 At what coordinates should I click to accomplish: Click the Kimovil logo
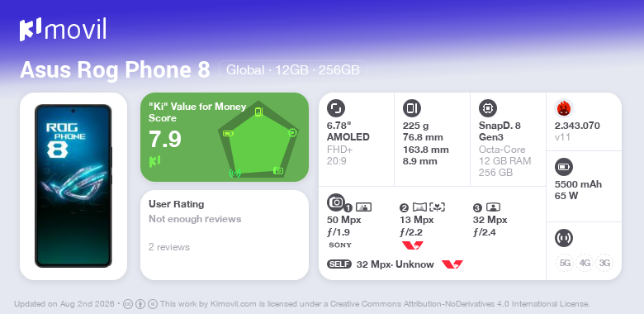coord(63,29)
